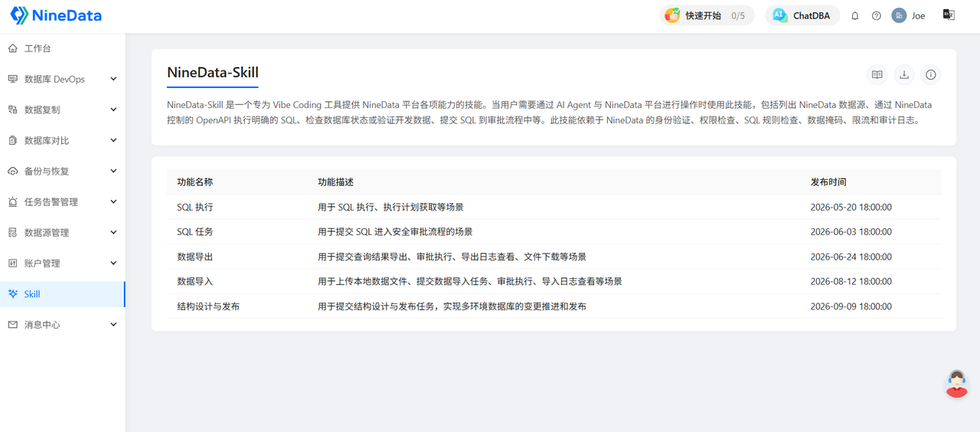Select the Skill menu item
Screen dimensions: 980x432
point(63,294)
